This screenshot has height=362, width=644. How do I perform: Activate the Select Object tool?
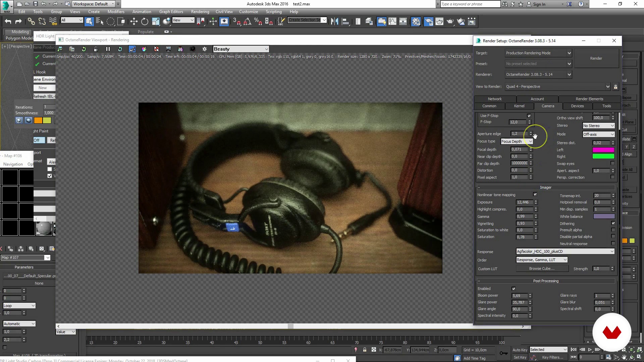(x=89, y=21)
